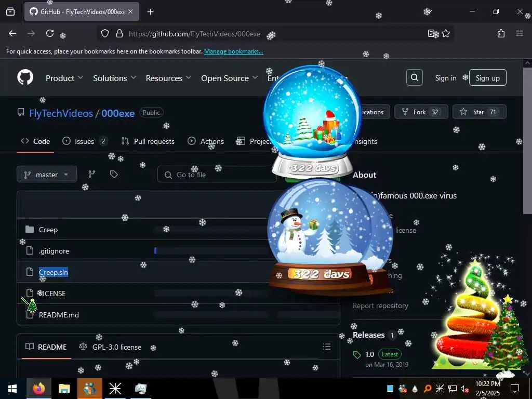
Task: Open the FlyTechVideos owner link
Action: tap(61, 113)
